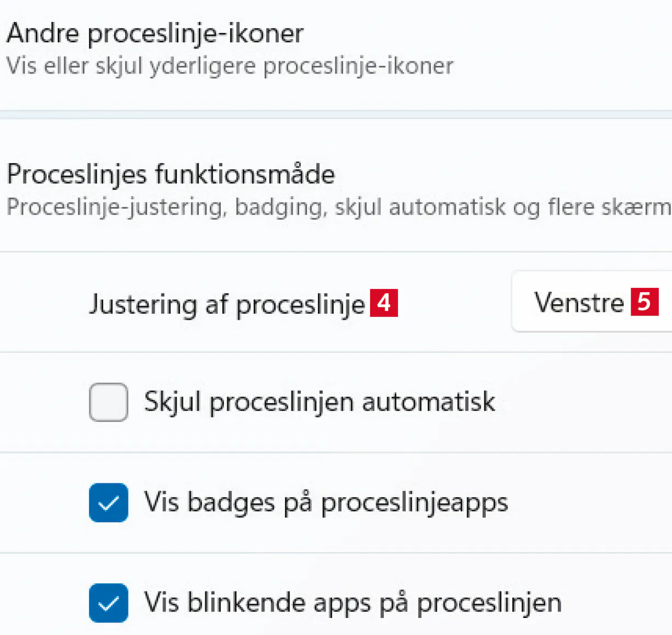Click the white checkmark beside 'Vis blinkende apps'
The width and height of the screenshot is (672, 635).
coord(109,603)
